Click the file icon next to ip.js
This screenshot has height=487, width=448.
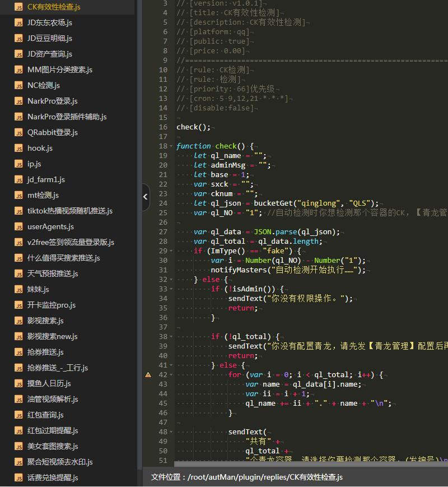(x=18, y=164)
